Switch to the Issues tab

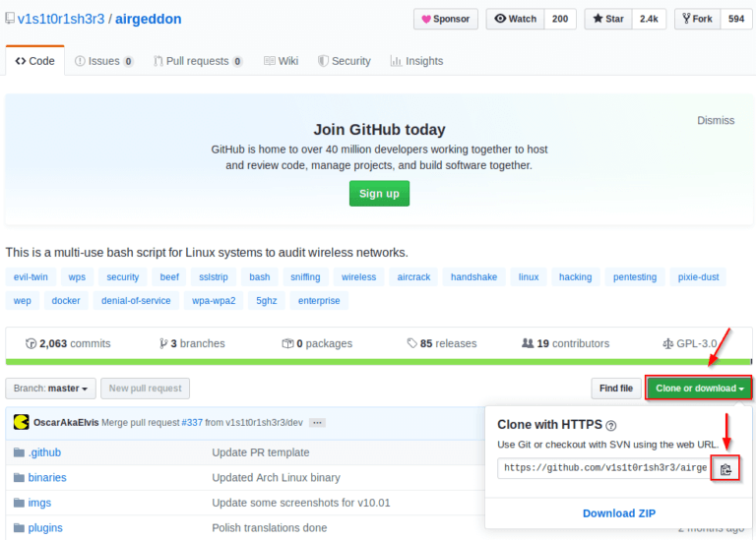(103, 61)
